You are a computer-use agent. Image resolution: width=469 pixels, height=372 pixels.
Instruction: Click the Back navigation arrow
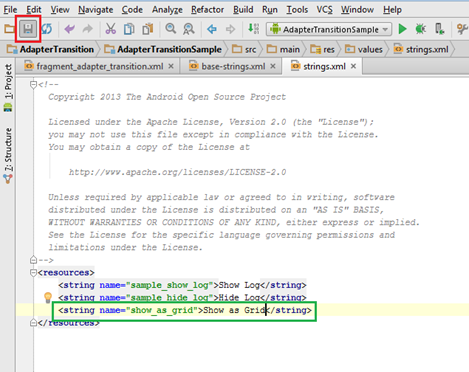point(212,29)
